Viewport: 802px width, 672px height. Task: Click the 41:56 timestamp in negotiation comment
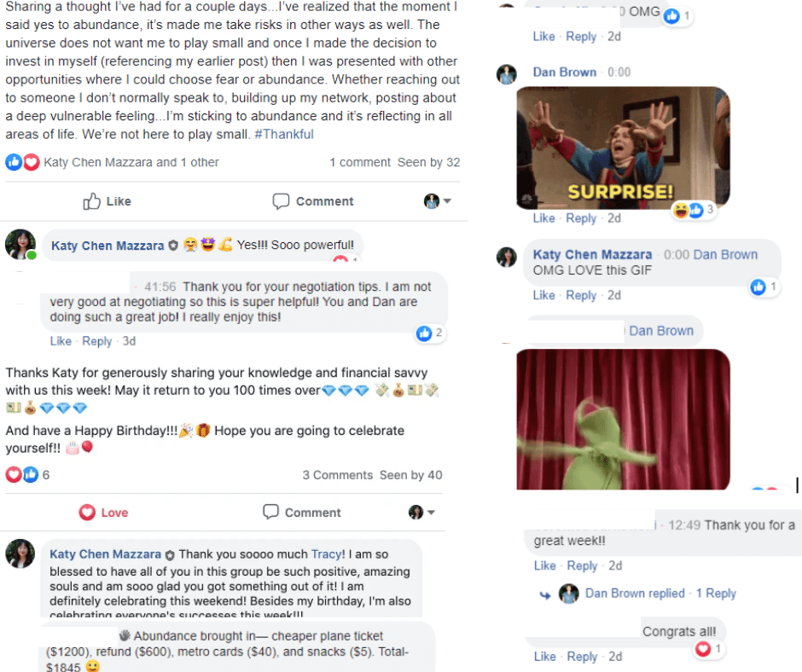click(160, 287)
